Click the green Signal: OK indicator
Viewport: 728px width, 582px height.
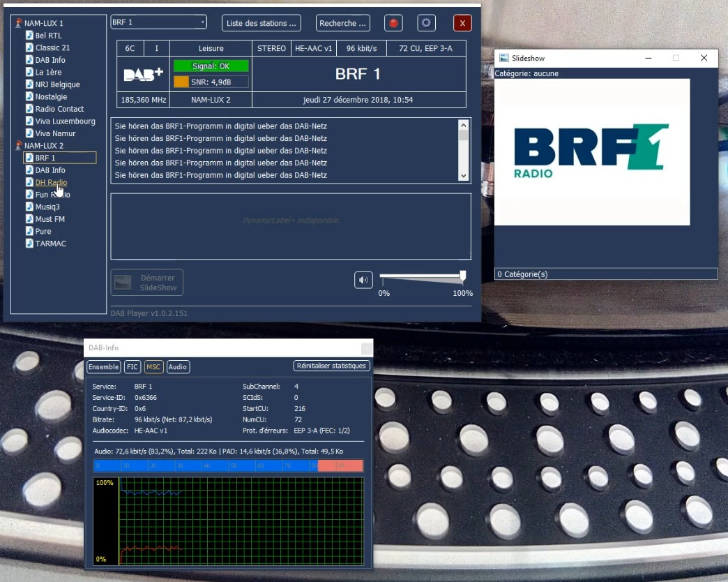pos(211,66)
